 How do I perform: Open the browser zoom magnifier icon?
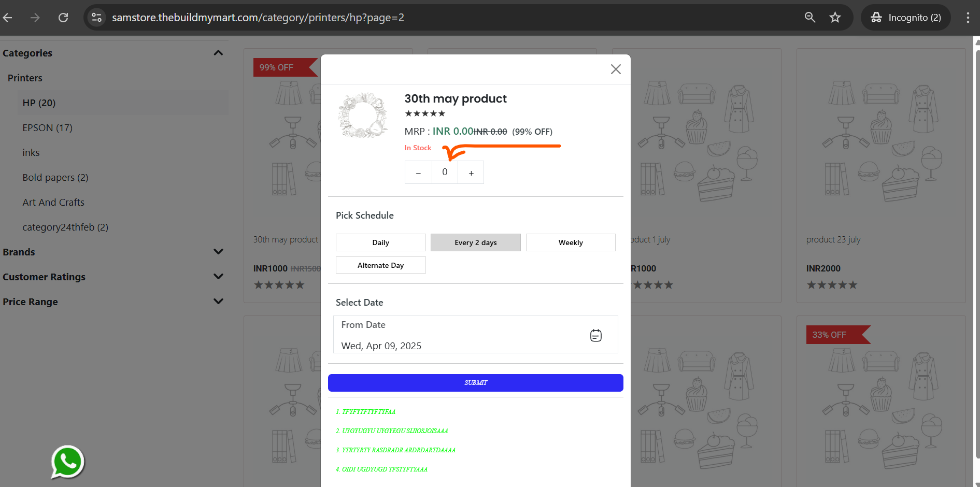click(x=810, y=18)
